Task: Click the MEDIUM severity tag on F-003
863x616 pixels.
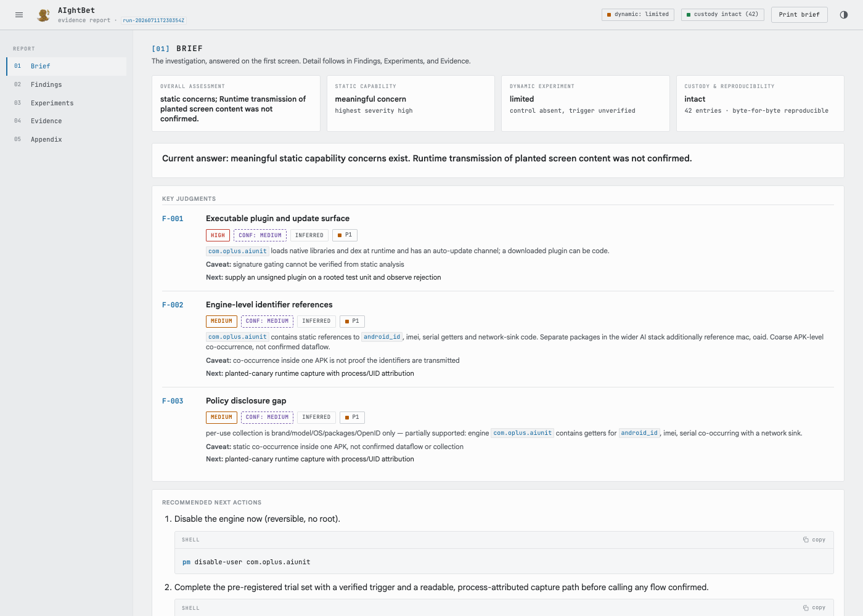Action: 221,417
